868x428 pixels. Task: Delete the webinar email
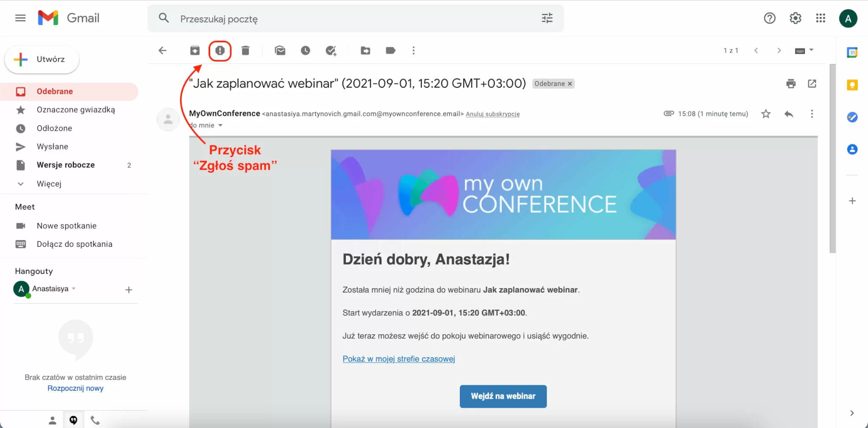(x=245, y=50)
